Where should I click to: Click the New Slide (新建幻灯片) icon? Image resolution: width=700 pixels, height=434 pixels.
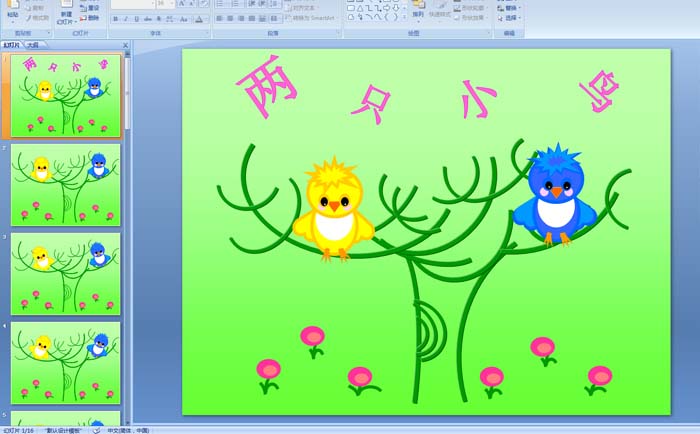[x=67, y=4]
